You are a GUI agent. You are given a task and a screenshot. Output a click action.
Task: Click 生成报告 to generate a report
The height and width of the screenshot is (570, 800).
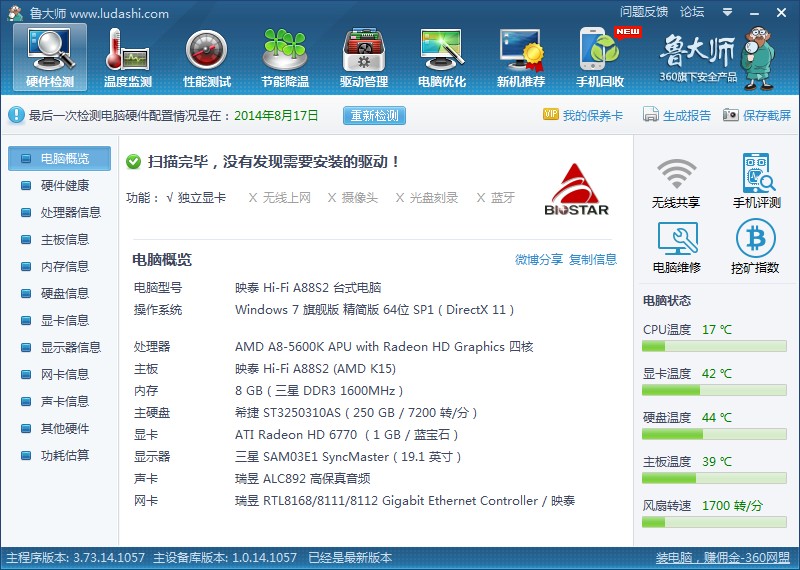click(677, 115)
